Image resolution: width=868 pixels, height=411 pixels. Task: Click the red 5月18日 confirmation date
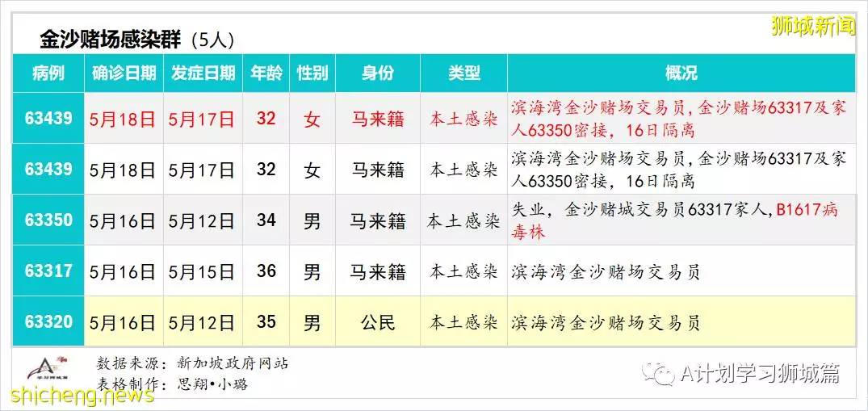123,119
